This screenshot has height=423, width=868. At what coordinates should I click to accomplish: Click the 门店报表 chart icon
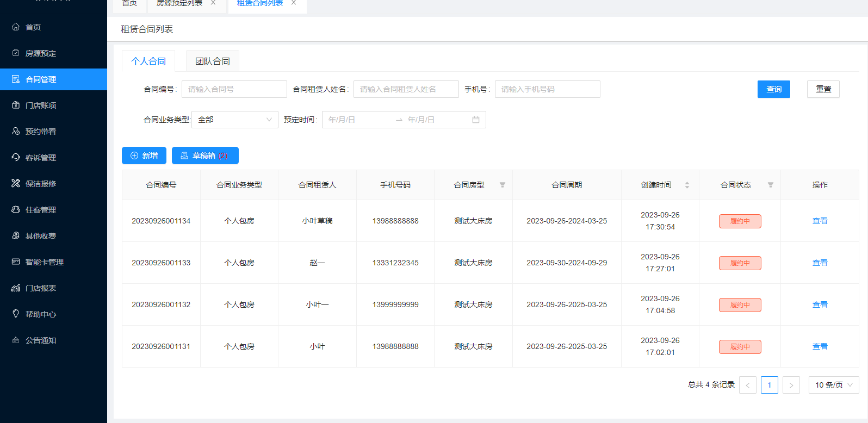pyautogui.click(x=16, y=288)
